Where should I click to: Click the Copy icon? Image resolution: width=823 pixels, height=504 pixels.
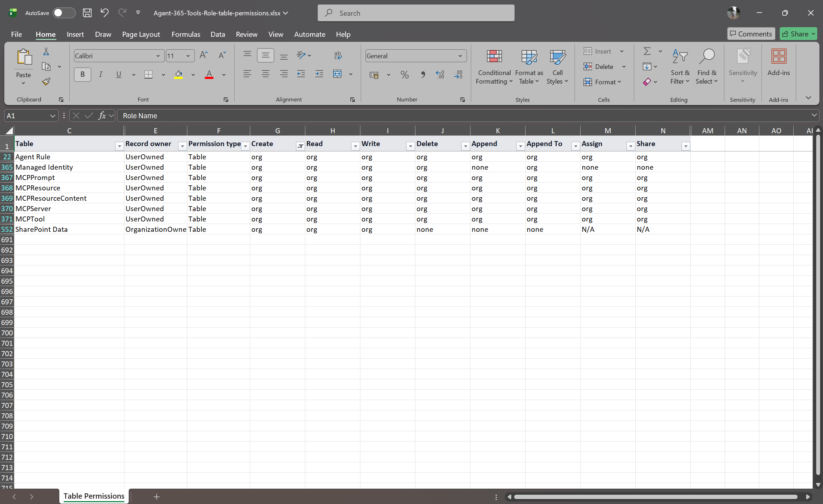46,66
